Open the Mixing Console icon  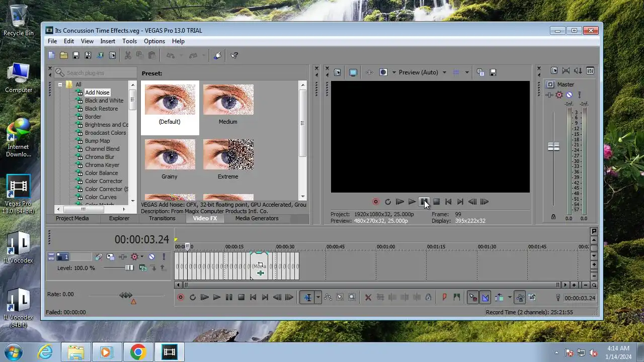click(590, 71)
